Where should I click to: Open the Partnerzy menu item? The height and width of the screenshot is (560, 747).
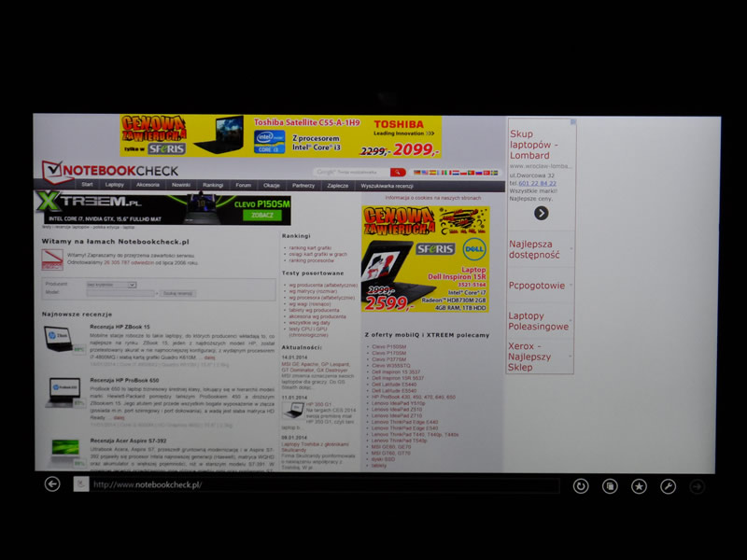[x=303, y=186]
